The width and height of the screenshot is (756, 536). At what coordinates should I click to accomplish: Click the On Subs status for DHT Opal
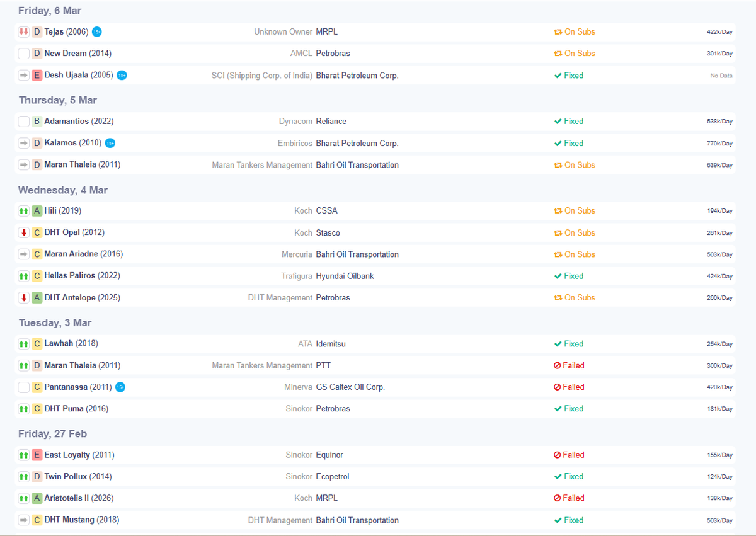click(575, 233)
